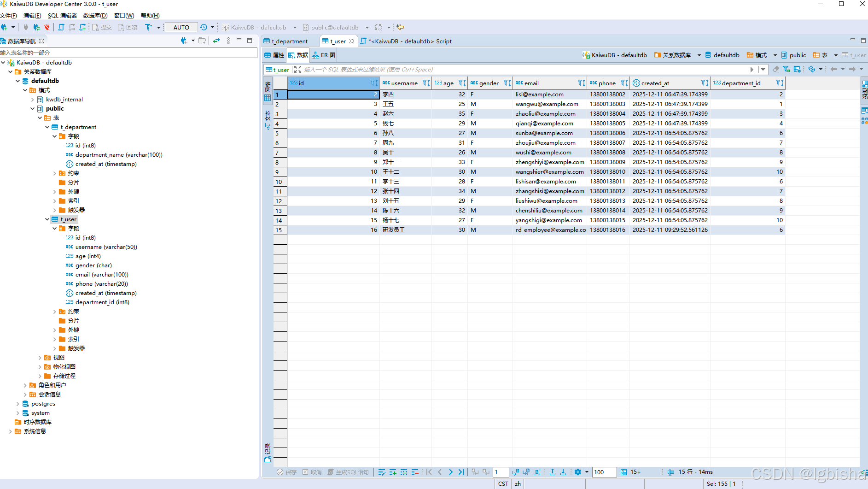Click the eraser clear-filter icon
Viewport: 868px width, 489px height.
776,69
